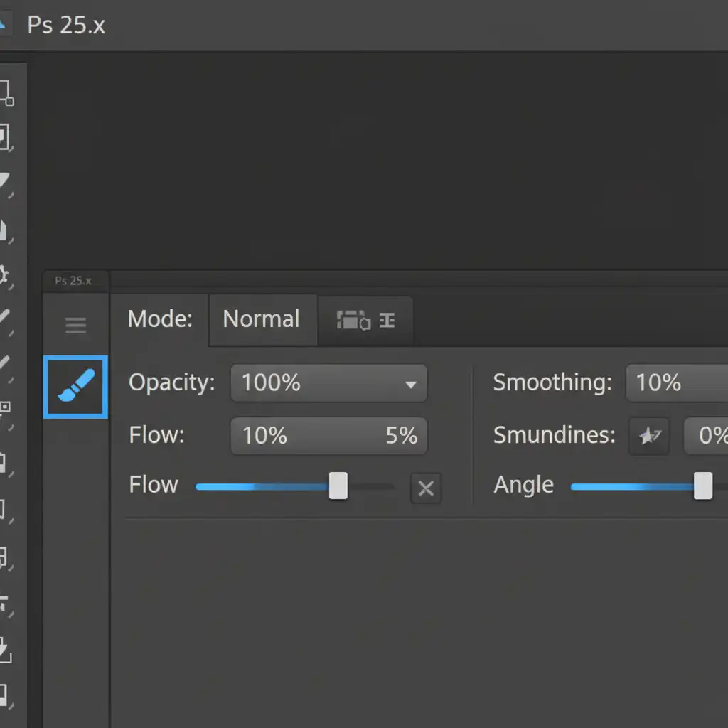This screenshot has height=728, width=728.
Task: Click the star icon beside Smundines
Action: click(649, 436)
